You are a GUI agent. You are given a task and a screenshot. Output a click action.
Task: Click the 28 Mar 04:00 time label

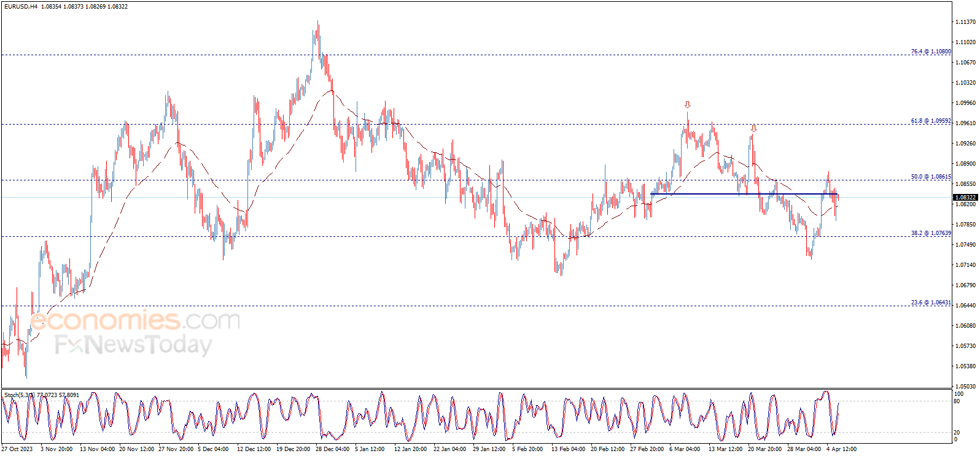pyautogui.click(x=804, y=449)
